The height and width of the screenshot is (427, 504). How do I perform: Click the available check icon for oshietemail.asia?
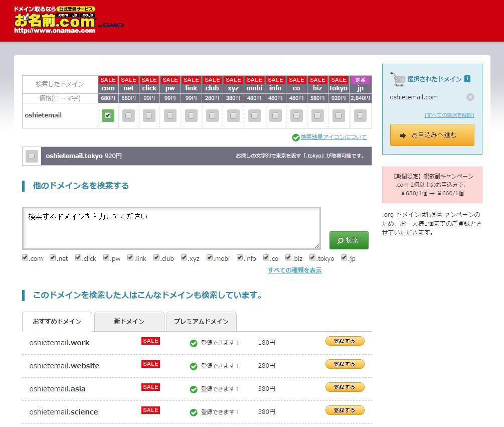click(194, 389)
